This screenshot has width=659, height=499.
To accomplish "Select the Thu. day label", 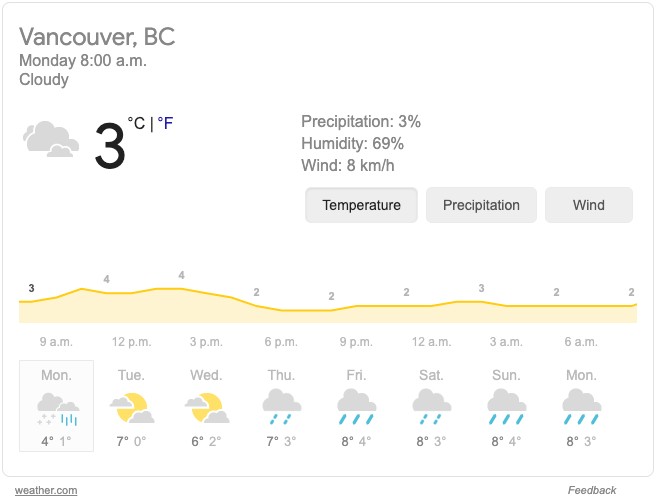I will tap(281, 375).
